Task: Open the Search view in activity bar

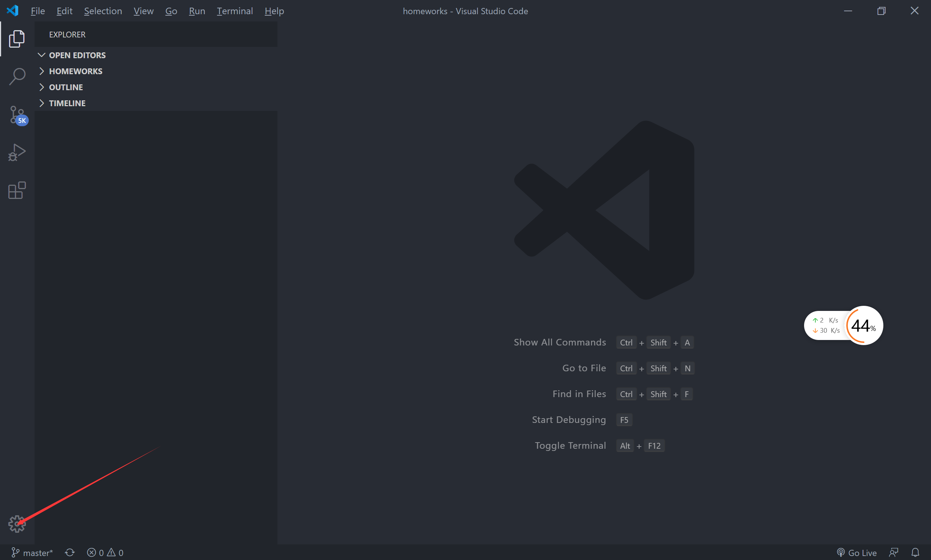Action: click(x=17, y=77)
